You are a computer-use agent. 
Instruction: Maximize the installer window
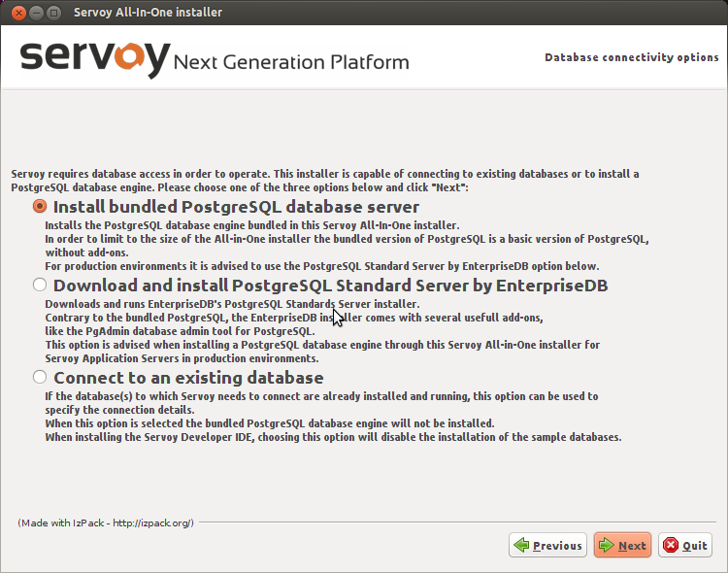point(53,13)
